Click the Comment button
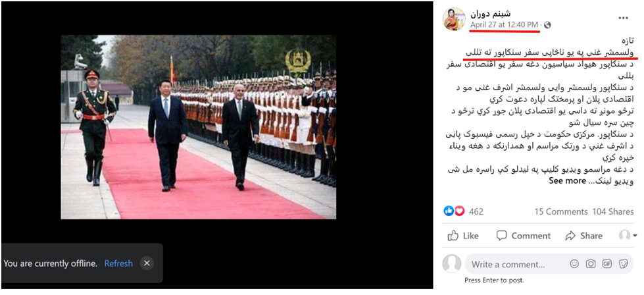This screenshot has width=644, height=295. pyautogui.click(x=523, y=236)
